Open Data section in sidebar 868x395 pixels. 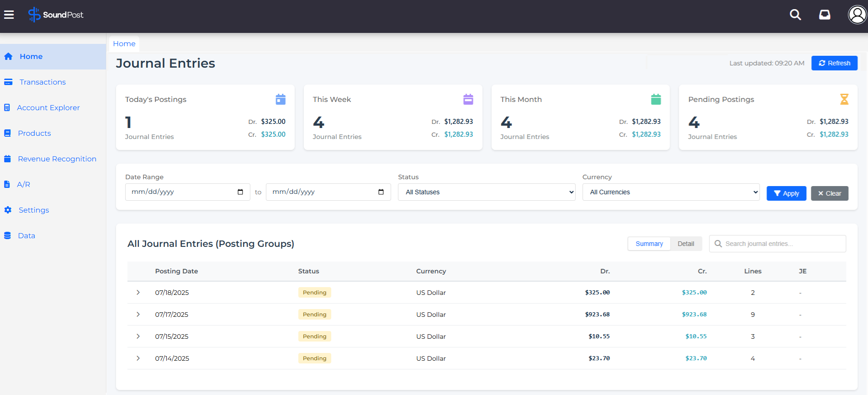(26, 236)
